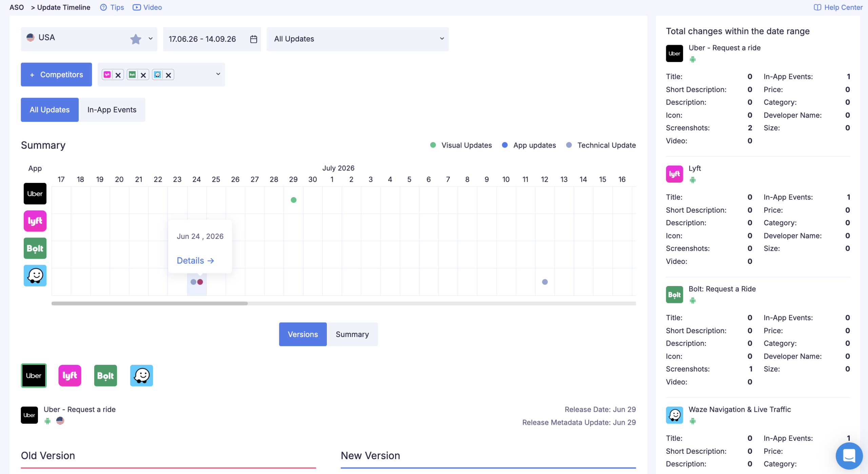Click the "New Version" heading
The image size is (868, 474).
coord(370,456)
